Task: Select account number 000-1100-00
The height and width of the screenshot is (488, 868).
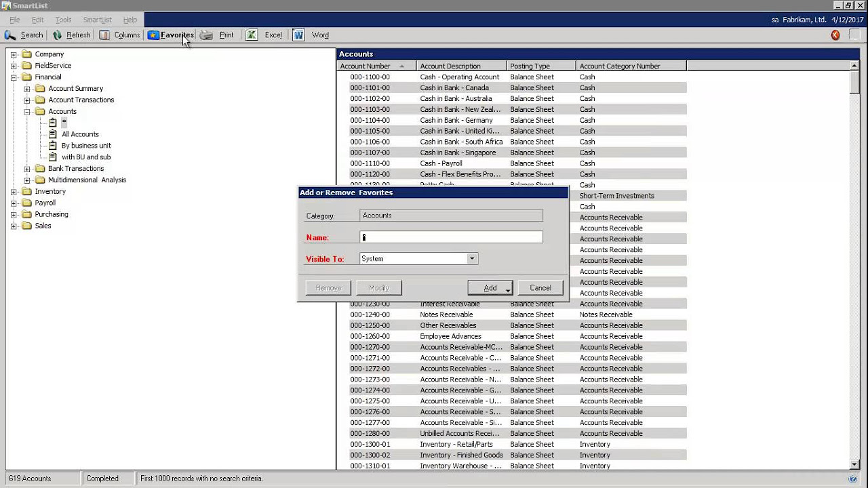Action: click(x=370, y=77)
